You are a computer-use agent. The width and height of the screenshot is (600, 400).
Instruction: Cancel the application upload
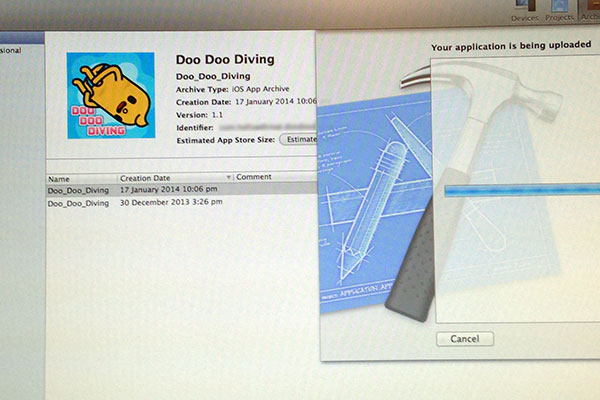pos(465,339)
